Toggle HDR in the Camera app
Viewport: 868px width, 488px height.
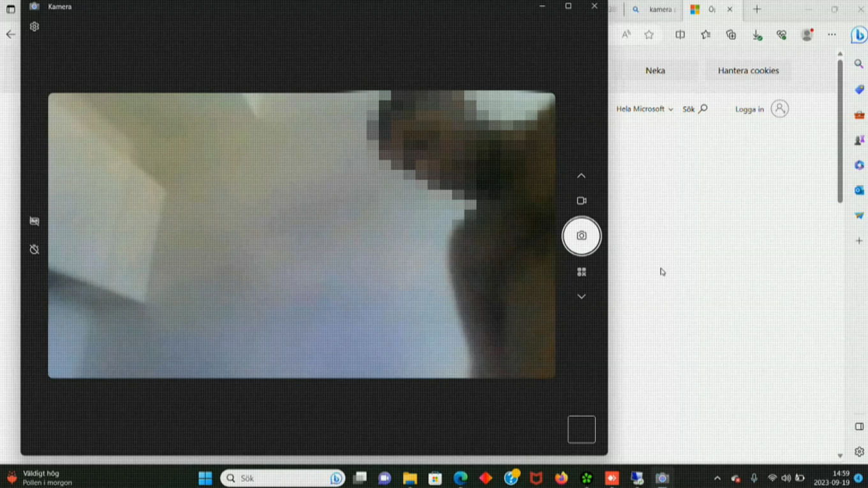click(34, 221)
